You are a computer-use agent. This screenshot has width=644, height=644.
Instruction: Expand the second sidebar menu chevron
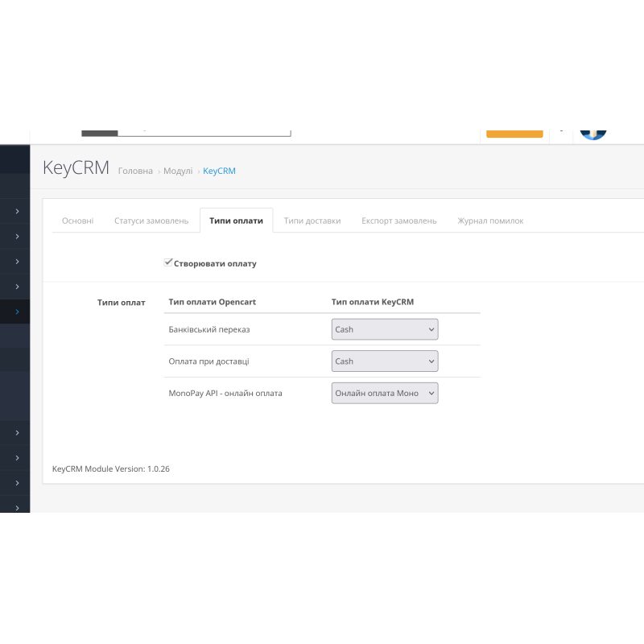[15, 236]
